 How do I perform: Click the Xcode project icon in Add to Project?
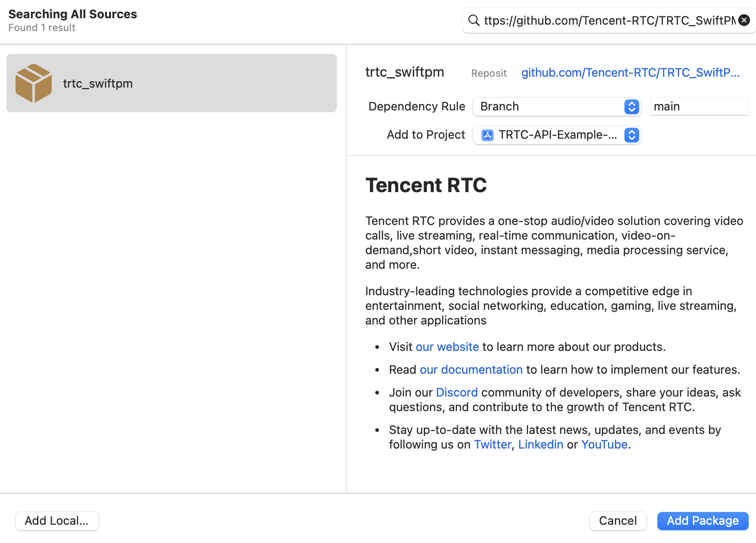click(x=488, y=135)
